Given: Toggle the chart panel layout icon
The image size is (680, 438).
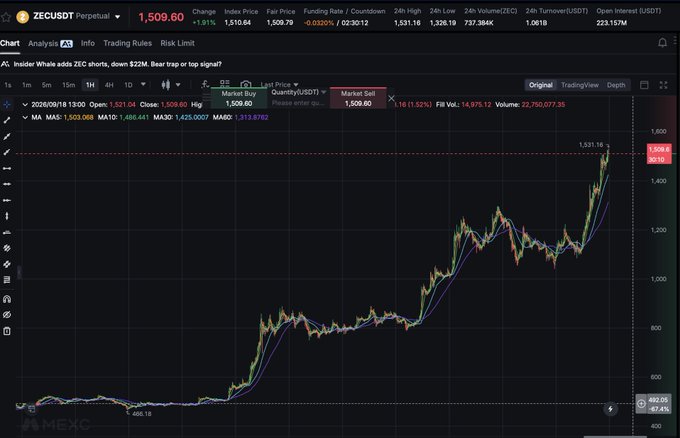Looking at the screenshot, I should point(644,85).
